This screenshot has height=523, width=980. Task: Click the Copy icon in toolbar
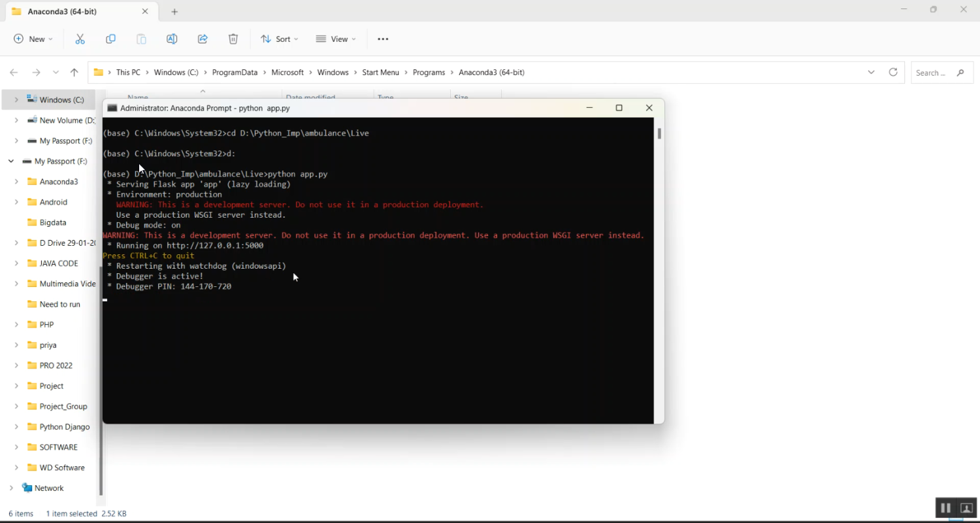click(x=110, y=39)
